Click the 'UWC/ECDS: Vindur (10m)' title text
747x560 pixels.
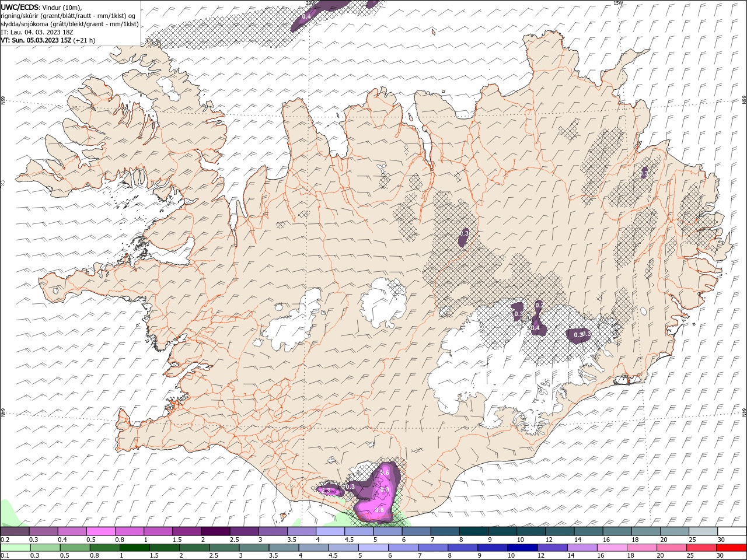[x=41, y=7]
